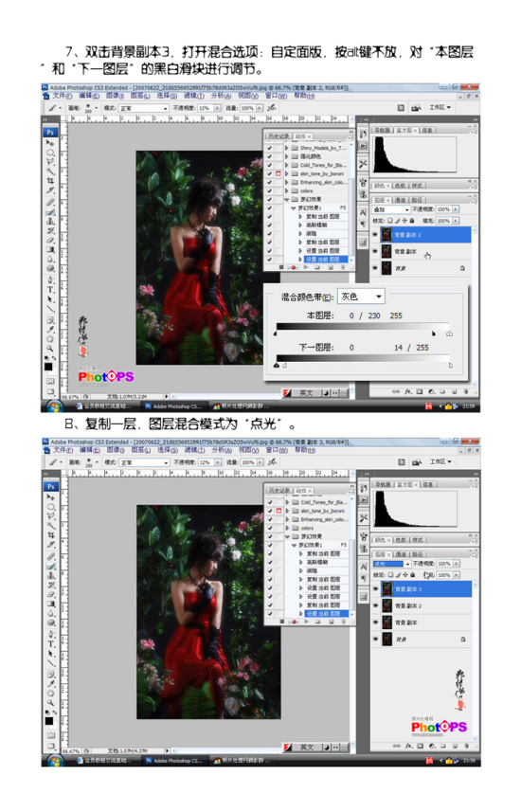Viewport: 521px width, 812px height.
Task: Hide 背景 layer in step 8 window
Action: point(375,639)
